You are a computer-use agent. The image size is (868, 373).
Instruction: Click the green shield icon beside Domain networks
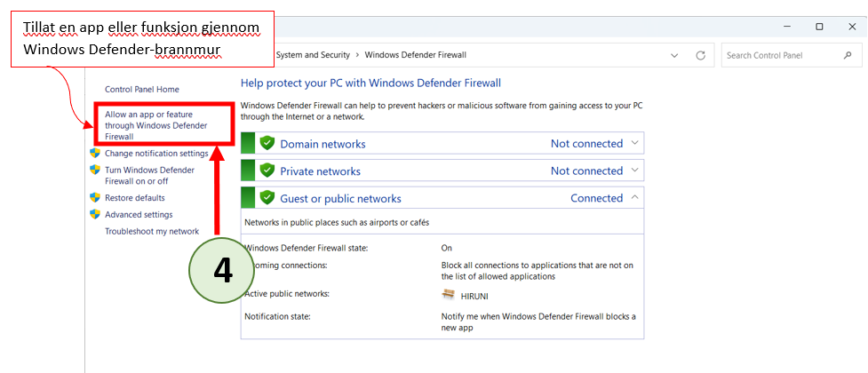coord(267,144)
